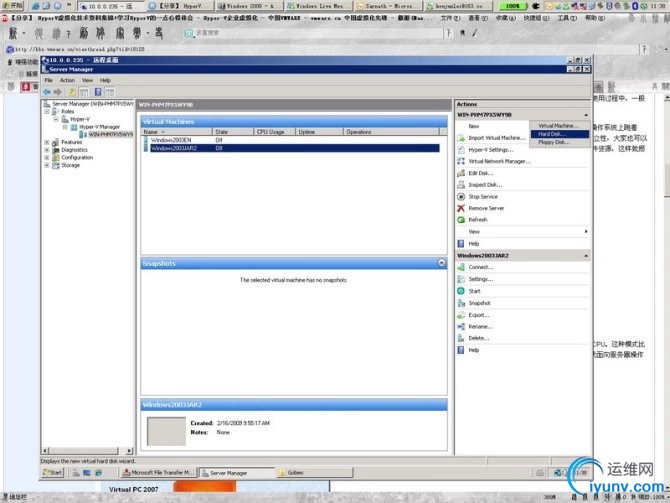
Task: Choose Hard Disk... from New submenu
Action: pyautogui.click(x=559, y=134)
